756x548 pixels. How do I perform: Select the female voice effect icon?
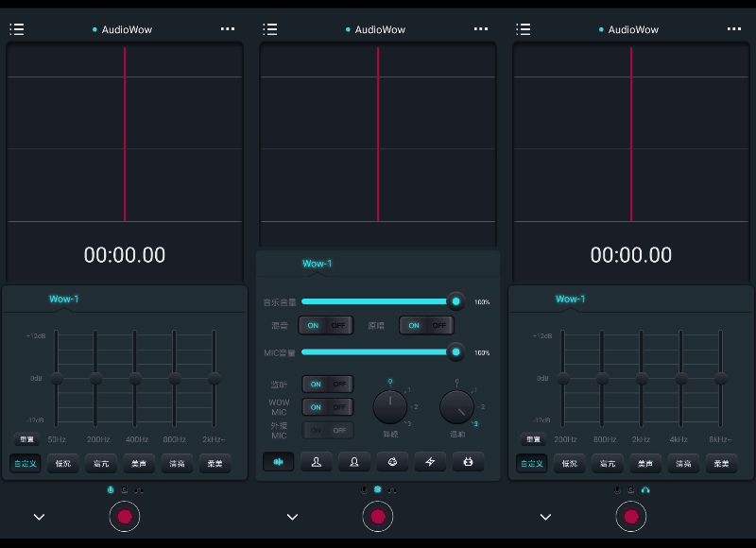(x=353, y=462)
